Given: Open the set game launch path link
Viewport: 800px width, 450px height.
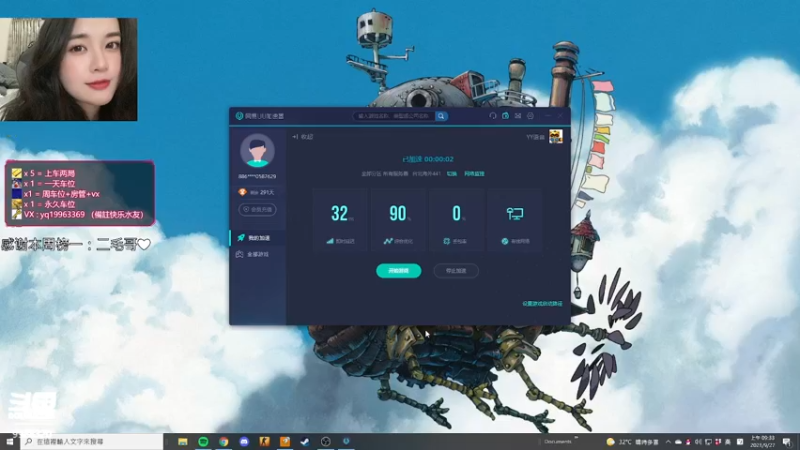Looking at the screenshot, I should click(542, 303).
